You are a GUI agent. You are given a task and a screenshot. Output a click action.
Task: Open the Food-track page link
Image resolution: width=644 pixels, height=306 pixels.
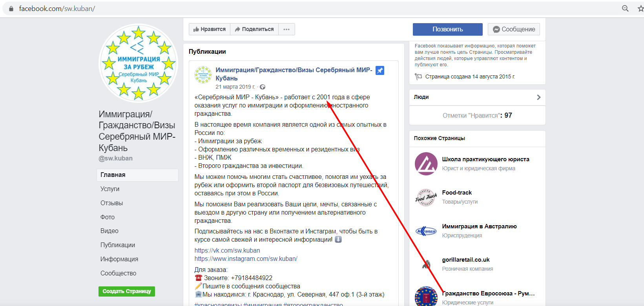pos(457,193)
